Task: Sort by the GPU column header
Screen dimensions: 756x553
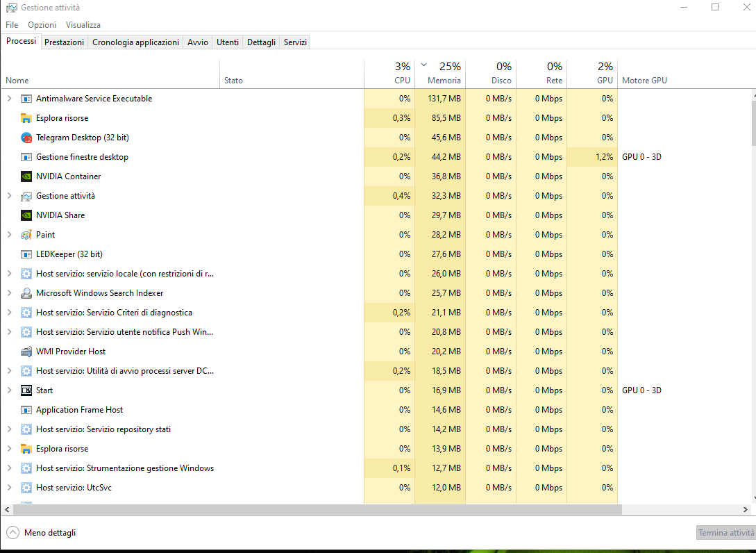Action: [591, 74]
